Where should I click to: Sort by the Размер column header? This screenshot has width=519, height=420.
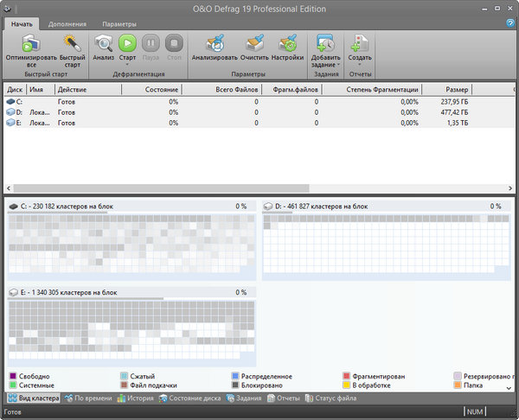pos(458,89)
